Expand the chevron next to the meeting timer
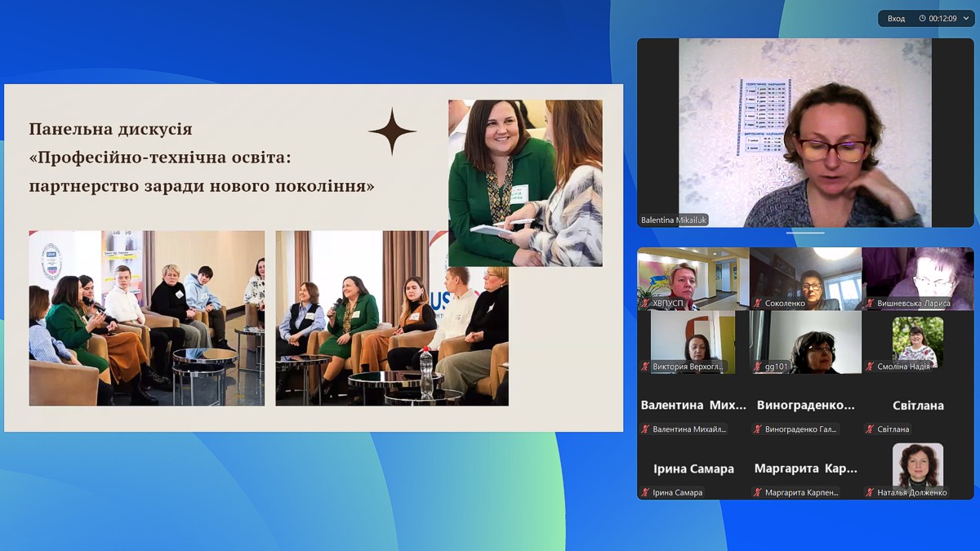The width and height of the screenshot is (980, 551). 966,19
